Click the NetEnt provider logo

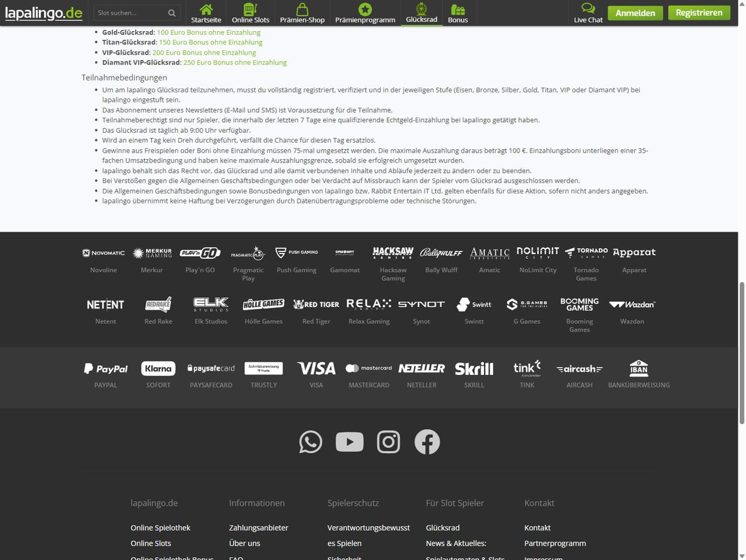(x=106, y=304)
